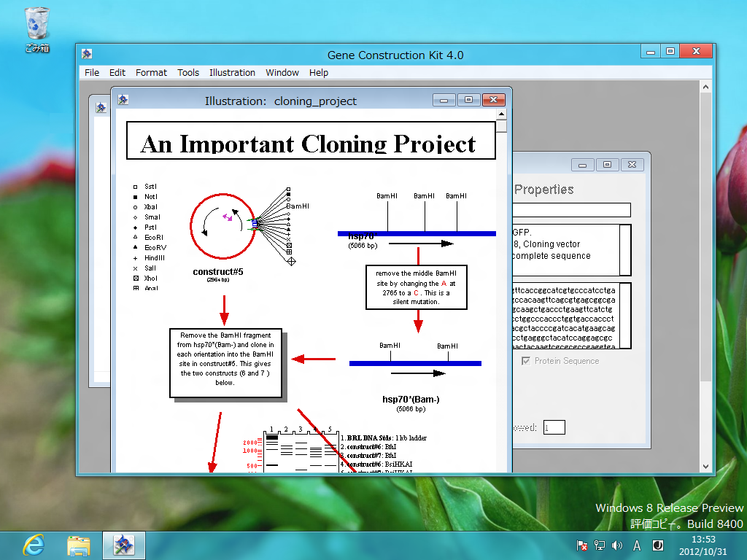
Task: Click the IME options icon beside the clock
Action: (x=658, y=545)
